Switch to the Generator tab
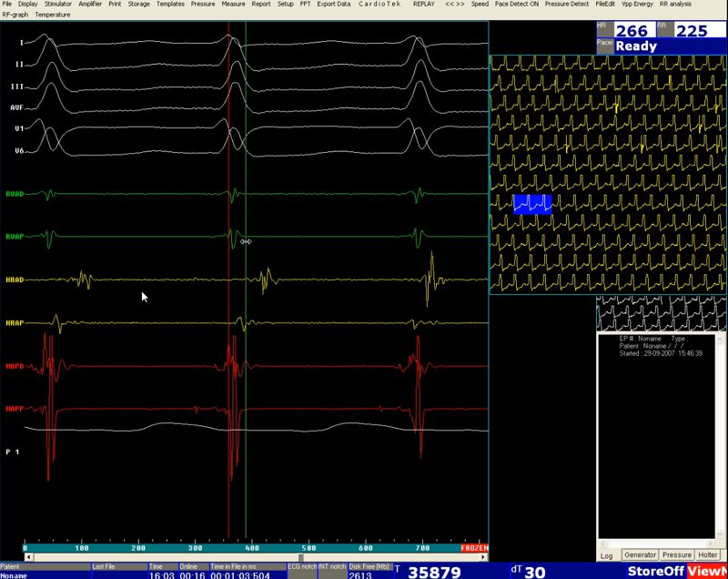Viewport: 728px width, 579px height. pos(640,554)
